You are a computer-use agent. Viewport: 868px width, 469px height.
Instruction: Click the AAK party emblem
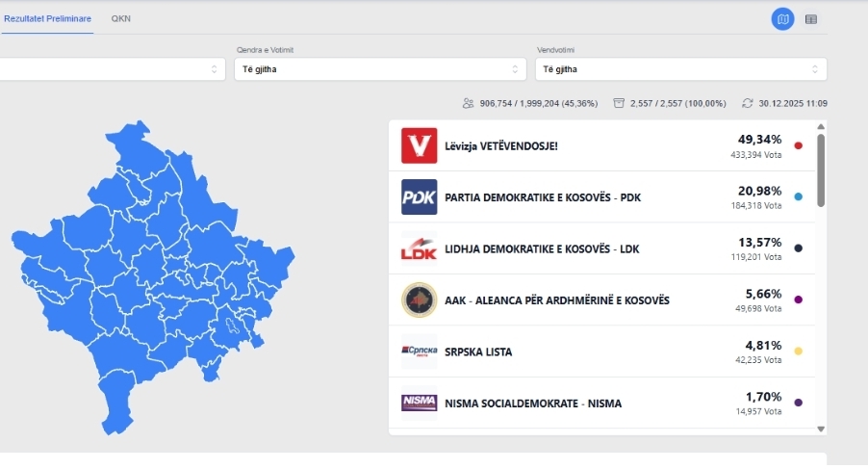pyautogui.click(x=419, y=300)
